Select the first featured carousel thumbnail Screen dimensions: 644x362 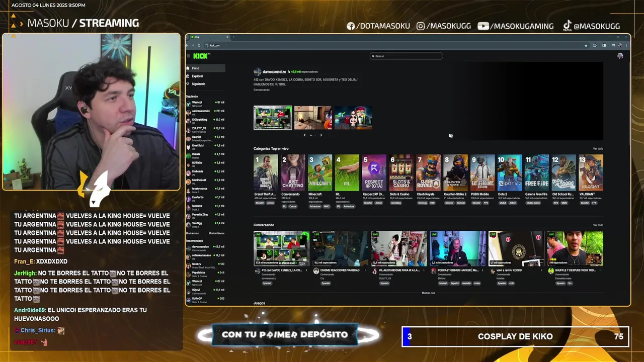pyautogui.click(x=273, y=118)
